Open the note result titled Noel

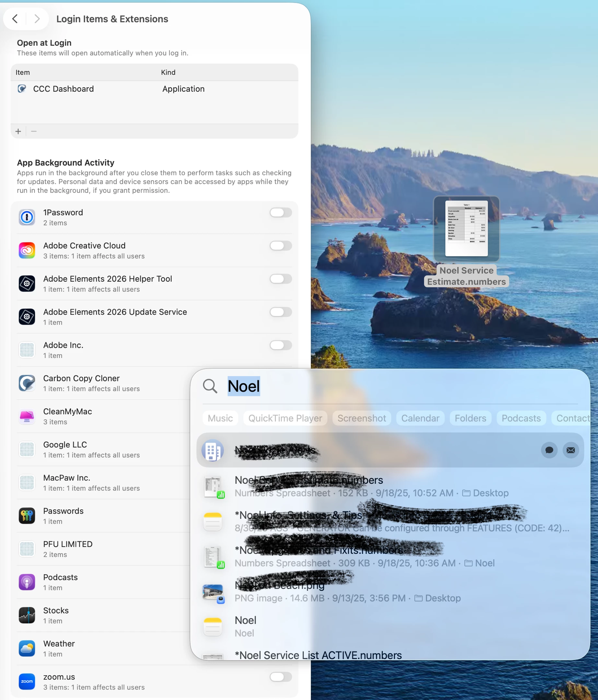click(x=390, y=627)
